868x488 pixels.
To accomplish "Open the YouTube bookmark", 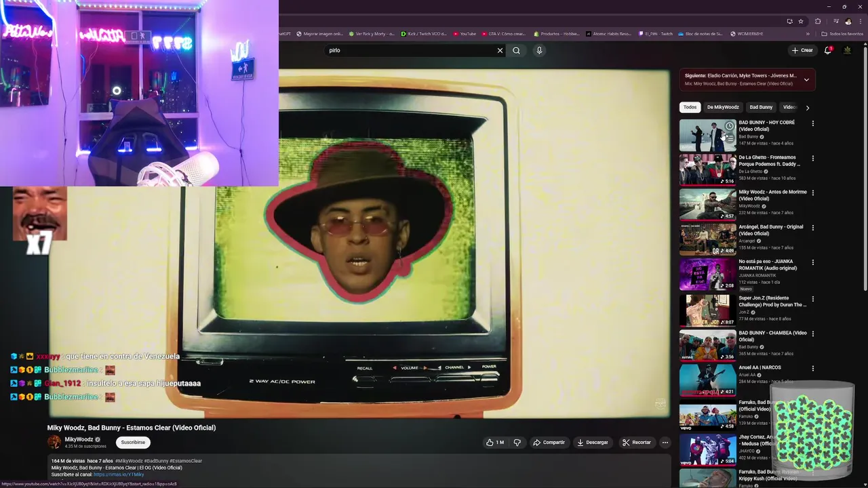I will click(465, 34).
